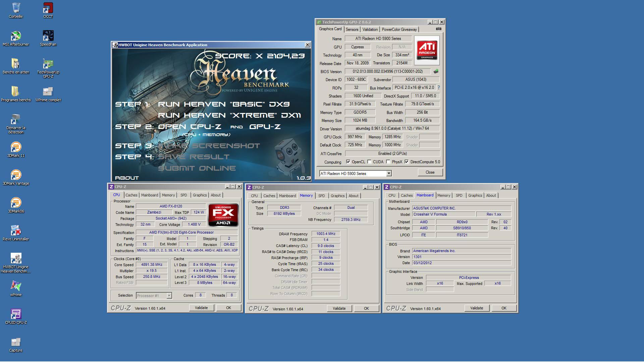Click the Core Speed 4891.38 MHz field

[x=152, y=264]
